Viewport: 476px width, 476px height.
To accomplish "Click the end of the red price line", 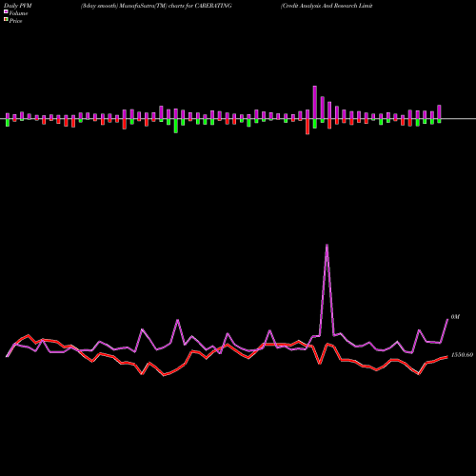I will [447, 357].
